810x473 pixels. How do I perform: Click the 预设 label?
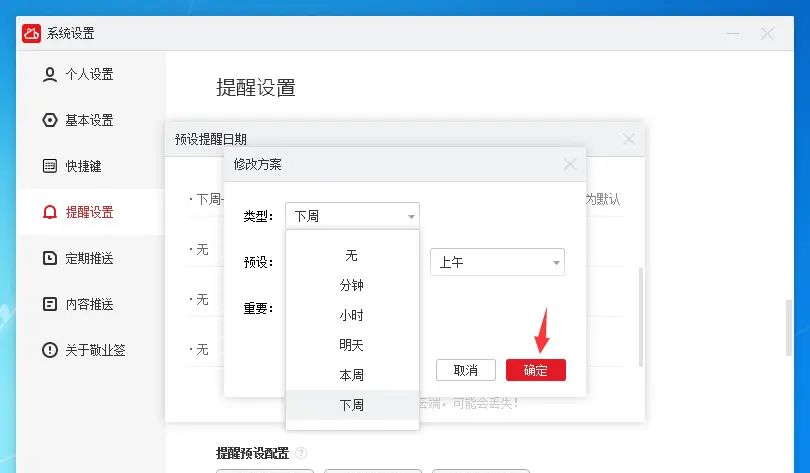tap(258, 262)
